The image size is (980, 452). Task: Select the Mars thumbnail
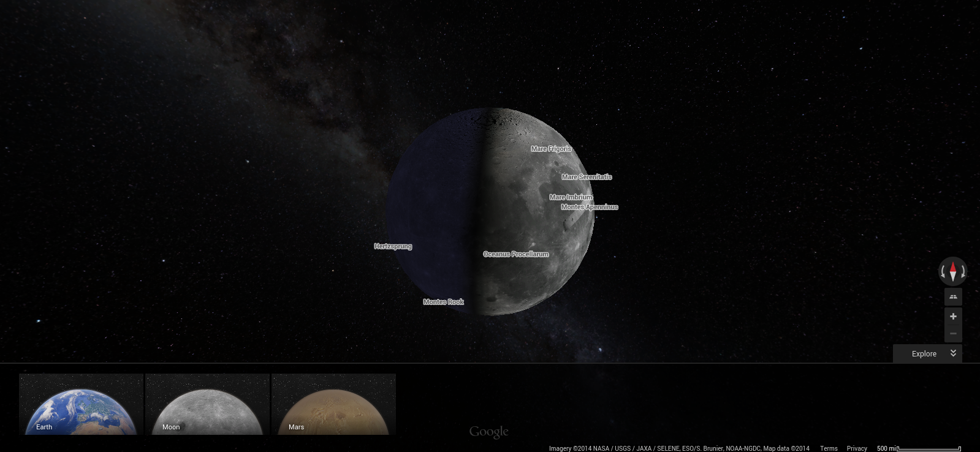(333, 404)
